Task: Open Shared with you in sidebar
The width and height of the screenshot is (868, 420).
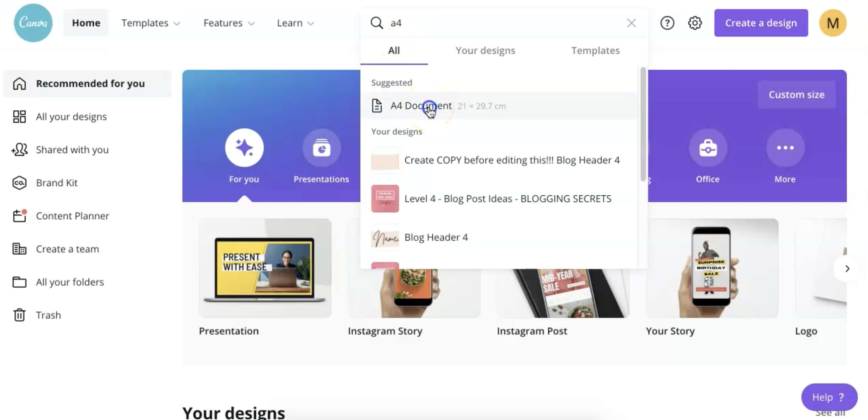Action: 87,149
